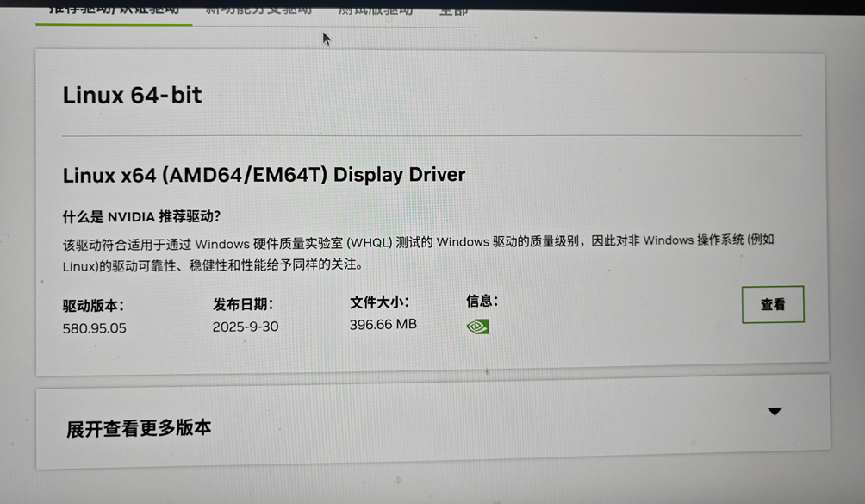Click the 发布日期: label
Screen dimensions: 865x504
pos(243,304)
